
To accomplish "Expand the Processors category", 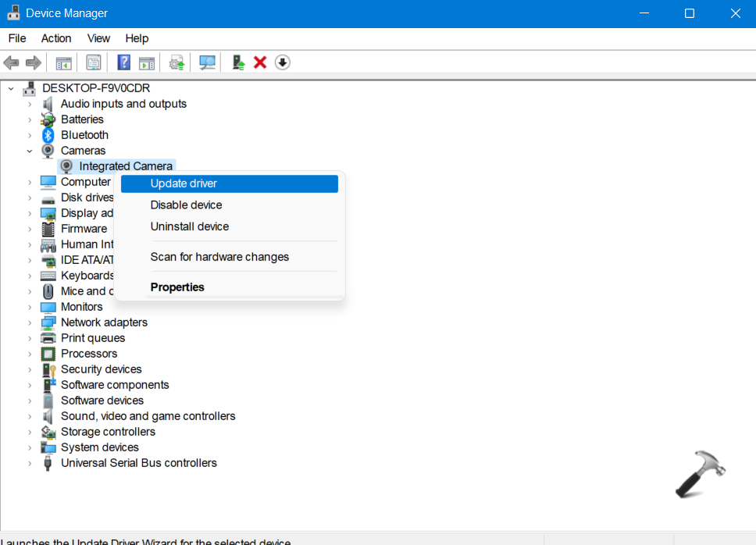I will pyautogui.click(x=30, y=354).
